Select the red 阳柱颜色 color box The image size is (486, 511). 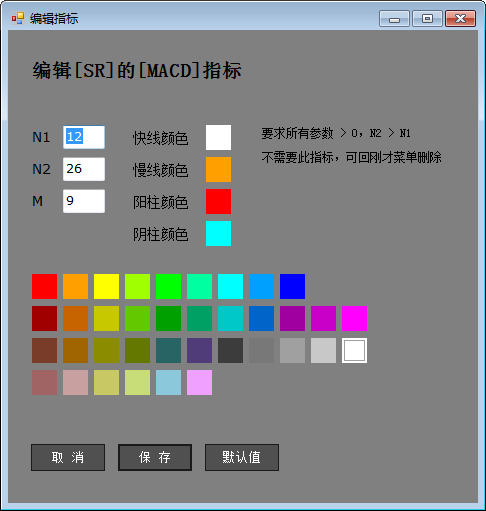pos(218,201)
